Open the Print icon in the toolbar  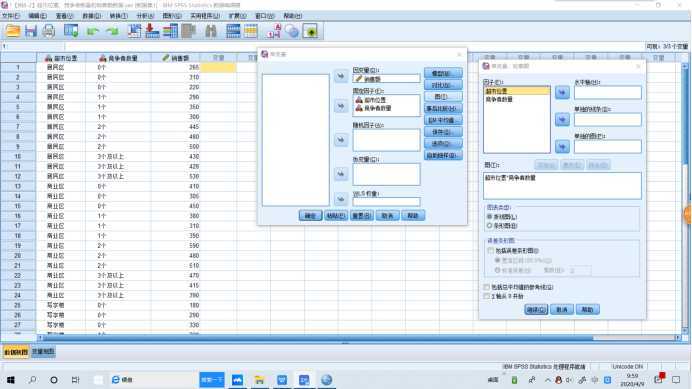49,31
